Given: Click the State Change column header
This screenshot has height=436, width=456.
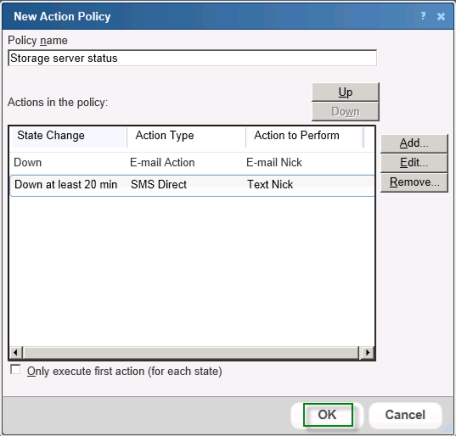Looking at the screenshot, I should point(68,136).
